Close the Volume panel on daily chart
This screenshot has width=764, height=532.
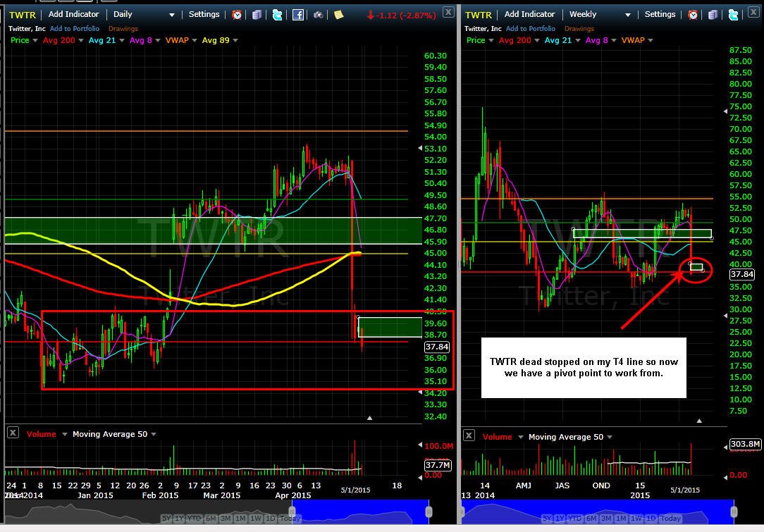coord(13,433)
